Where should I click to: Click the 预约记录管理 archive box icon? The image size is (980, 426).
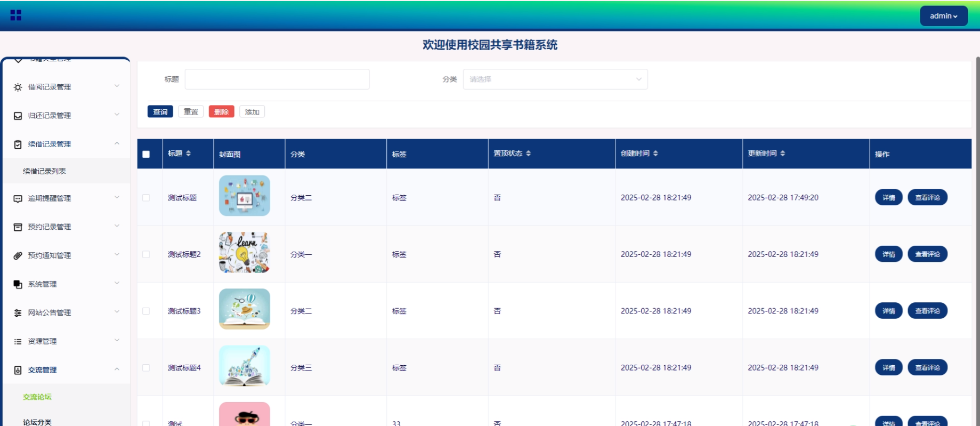pos(18,227)
